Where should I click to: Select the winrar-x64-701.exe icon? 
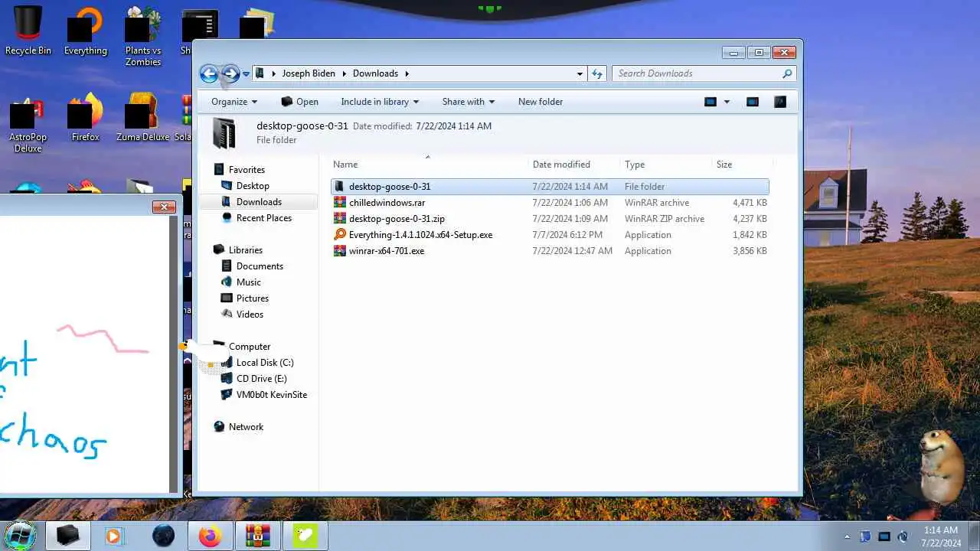tap(340, 251)
